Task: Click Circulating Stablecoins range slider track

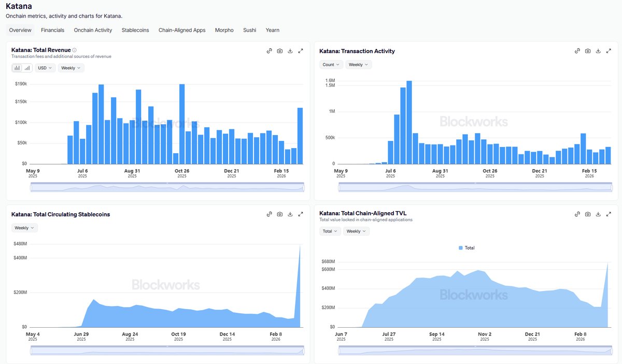Action: pos(167,351)
